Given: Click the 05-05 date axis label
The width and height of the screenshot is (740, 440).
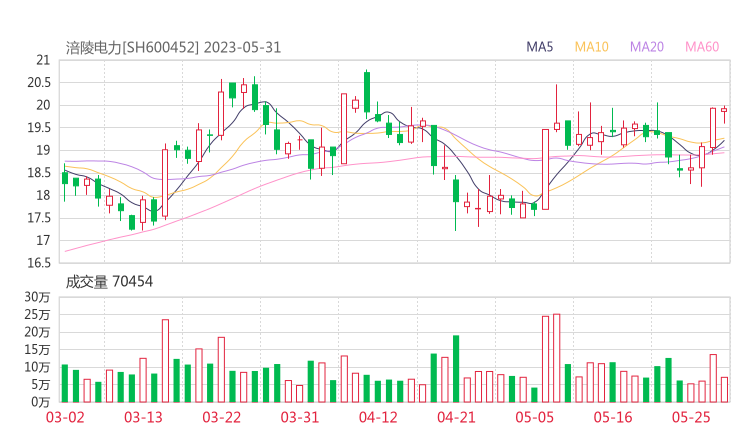Looking at the screenshot, I should (x=534, y=417).
